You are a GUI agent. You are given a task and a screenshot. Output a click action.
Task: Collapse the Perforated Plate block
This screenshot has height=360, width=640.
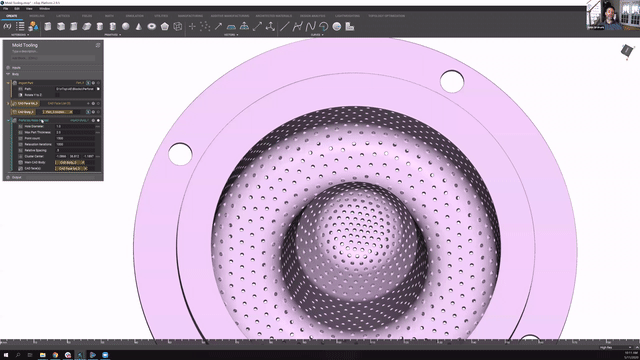(x=8, y=120)
